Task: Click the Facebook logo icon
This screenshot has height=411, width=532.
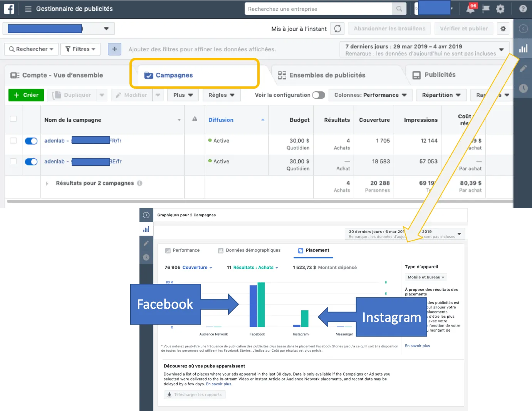Action: tap(9, 8)
